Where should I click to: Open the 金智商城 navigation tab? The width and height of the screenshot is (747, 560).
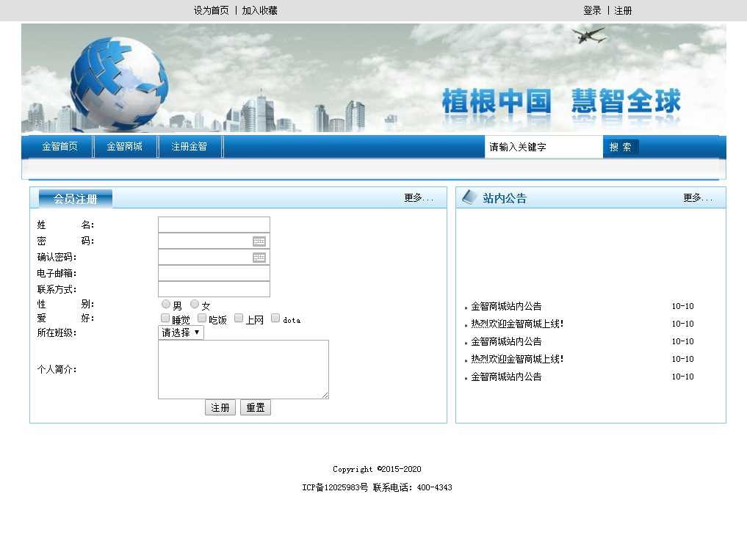[124, 147]
